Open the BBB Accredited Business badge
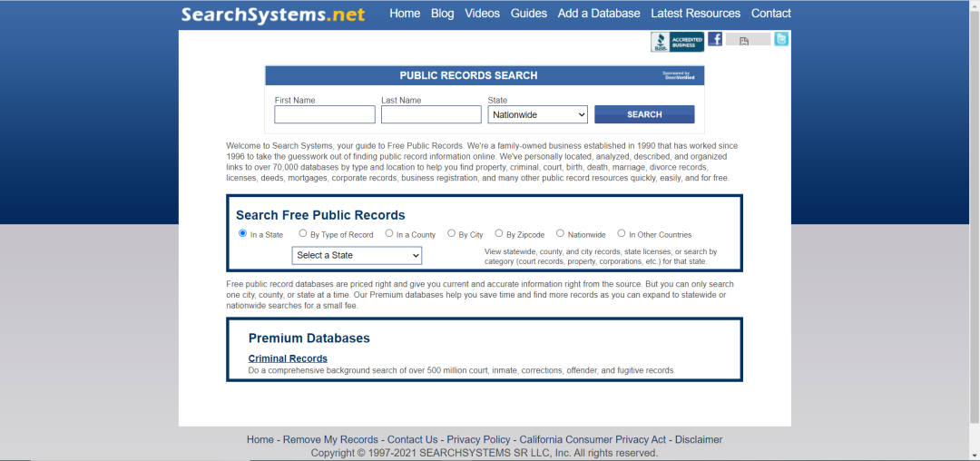Screen dimensions: 980x461 point(677,42)
